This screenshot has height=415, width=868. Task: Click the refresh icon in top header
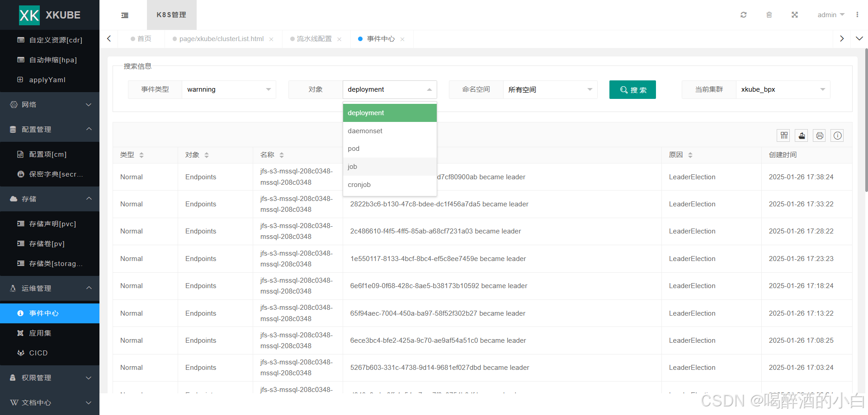coord(743,15)
